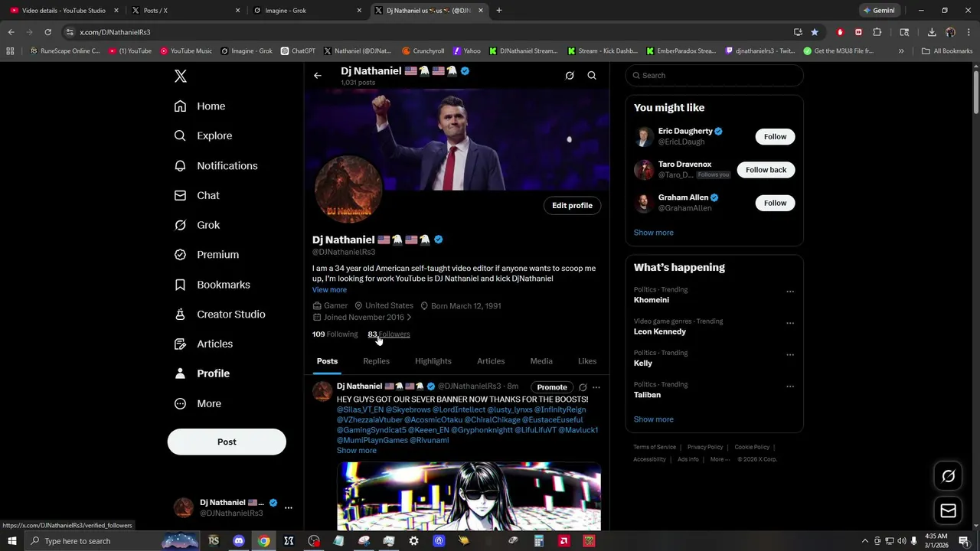The image size is (980, 551).
Task: Open options for Leon Kennedy trend
Action: pyautogui.click(x=790, y=323)
